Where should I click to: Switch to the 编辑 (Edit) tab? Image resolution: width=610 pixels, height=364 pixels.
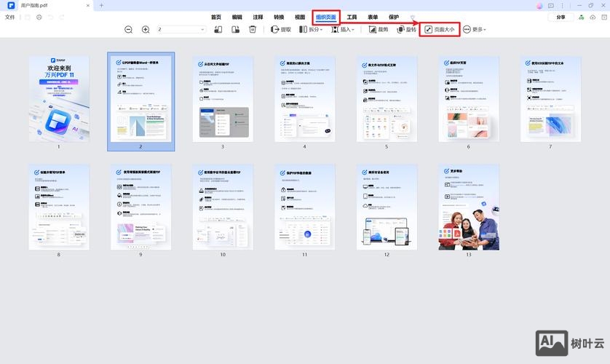pos(237,17)
